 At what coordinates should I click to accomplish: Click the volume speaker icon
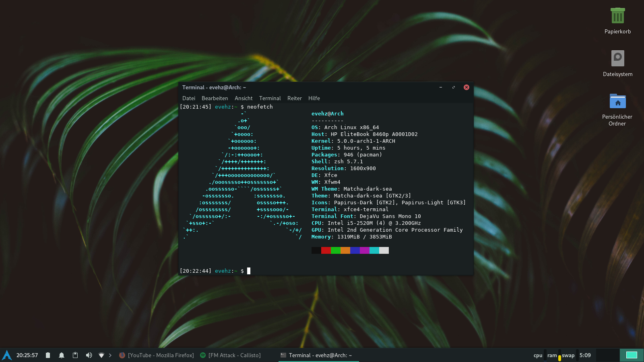coord(89,355)
